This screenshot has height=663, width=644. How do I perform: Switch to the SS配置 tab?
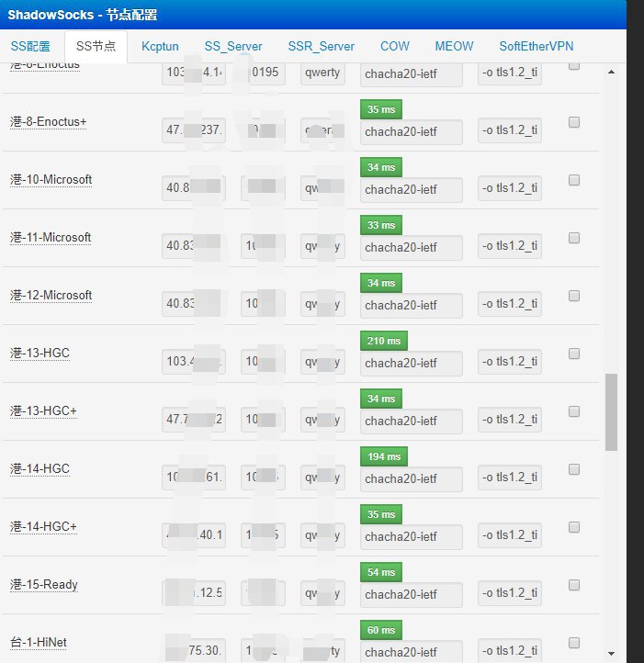pos(30,46)
